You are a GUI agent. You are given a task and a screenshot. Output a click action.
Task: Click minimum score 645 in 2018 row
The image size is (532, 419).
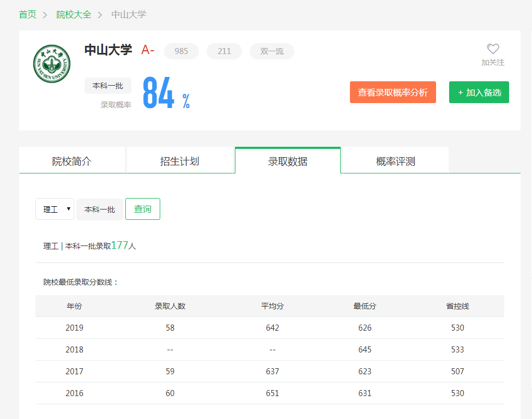coord(365,349)
